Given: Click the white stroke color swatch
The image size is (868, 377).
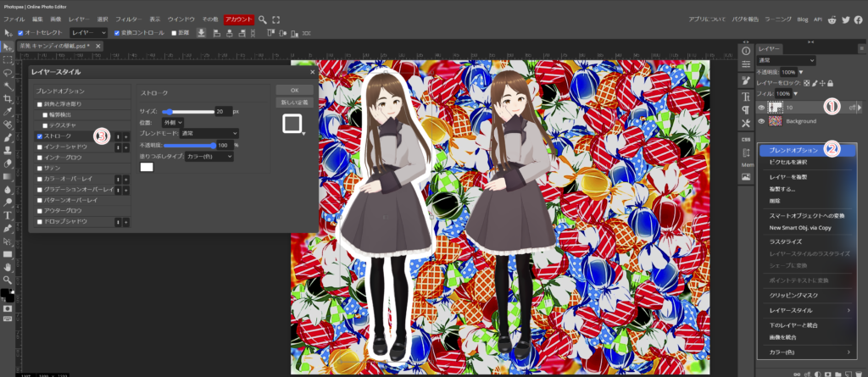Looking at the screenshot, I should click(147, 168).
